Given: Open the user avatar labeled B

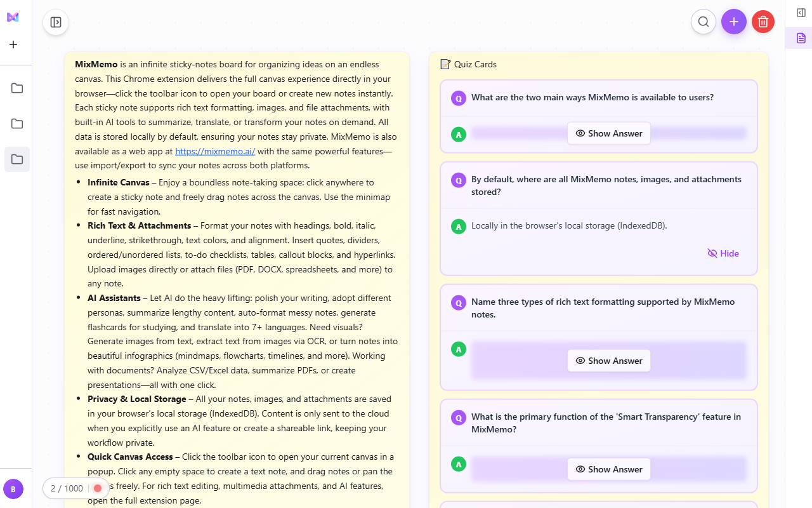Looking at the screenshot, I should (x=13, y=489).
